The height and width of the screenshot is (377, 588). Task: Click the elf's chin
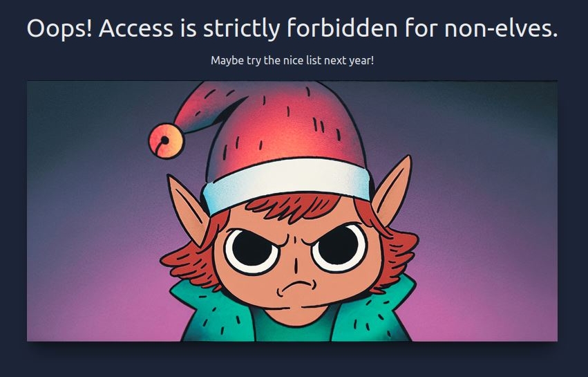coord(296,313)
